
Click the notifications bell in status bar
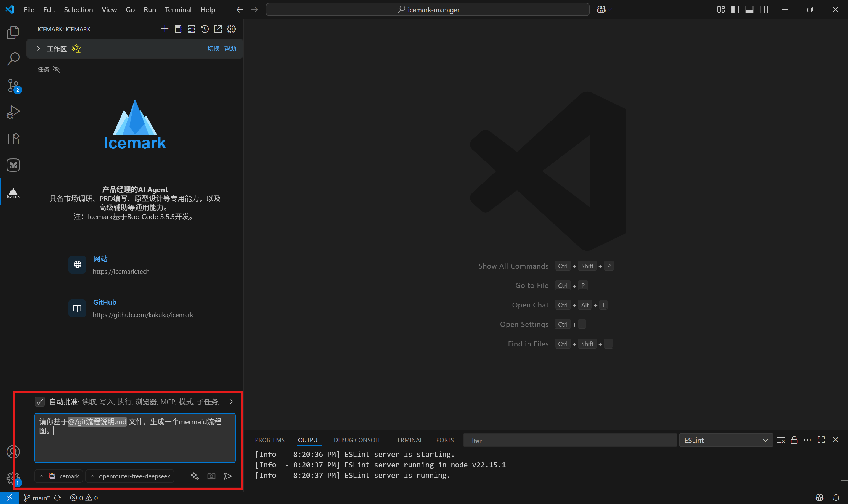[x=836, y=498]
